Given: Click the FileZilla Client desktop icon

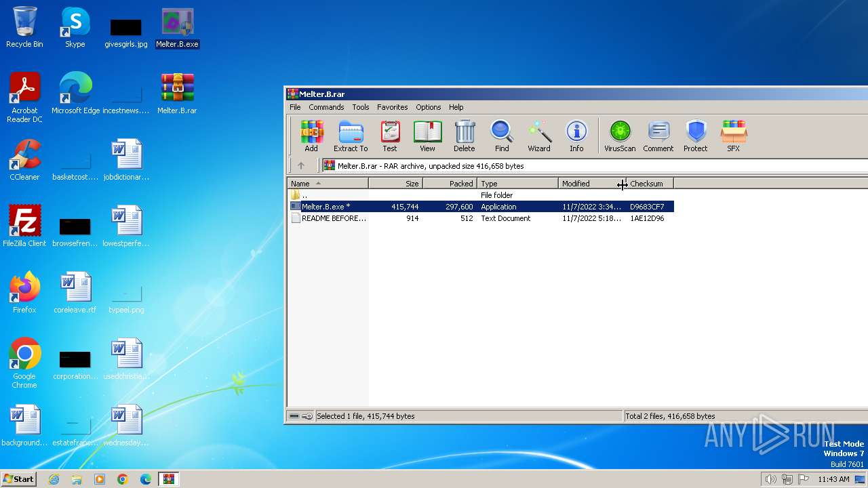Looking at the screenshot, I should pos(24,226).
